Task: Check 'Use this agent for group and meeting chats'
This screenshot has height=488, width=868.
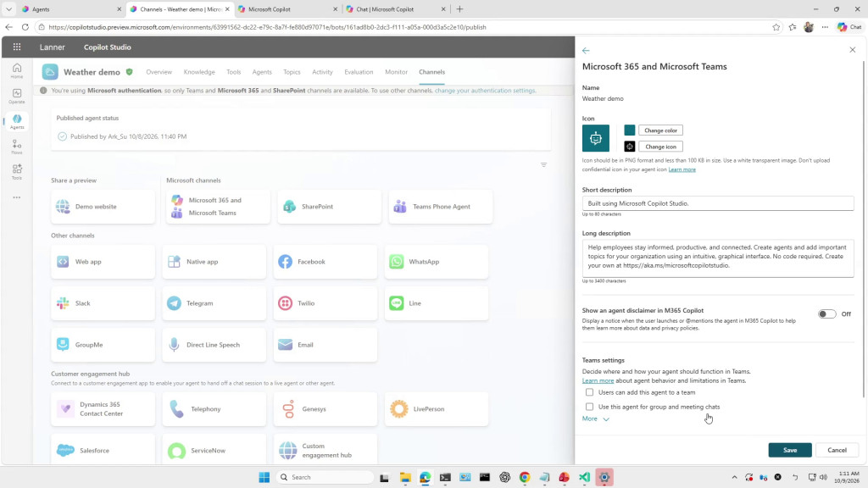Action: pyautogui.click(x=590, y=407)
